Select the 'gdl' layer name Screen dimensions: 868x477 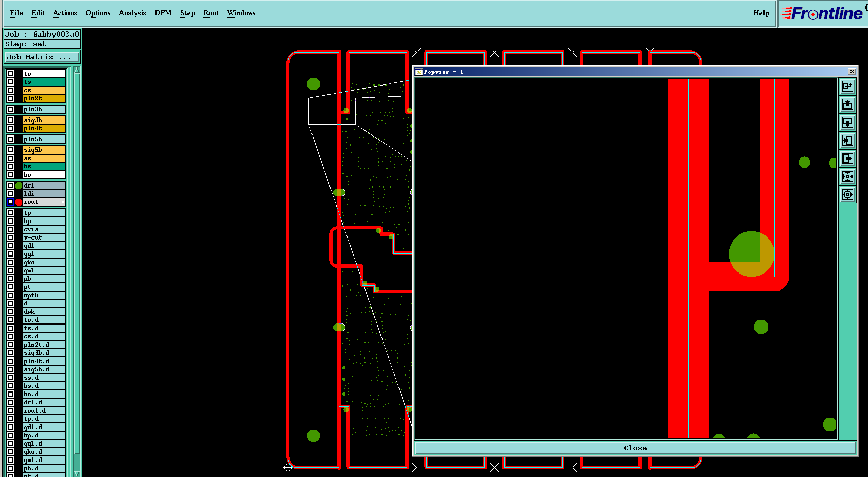tap(44, 246)
